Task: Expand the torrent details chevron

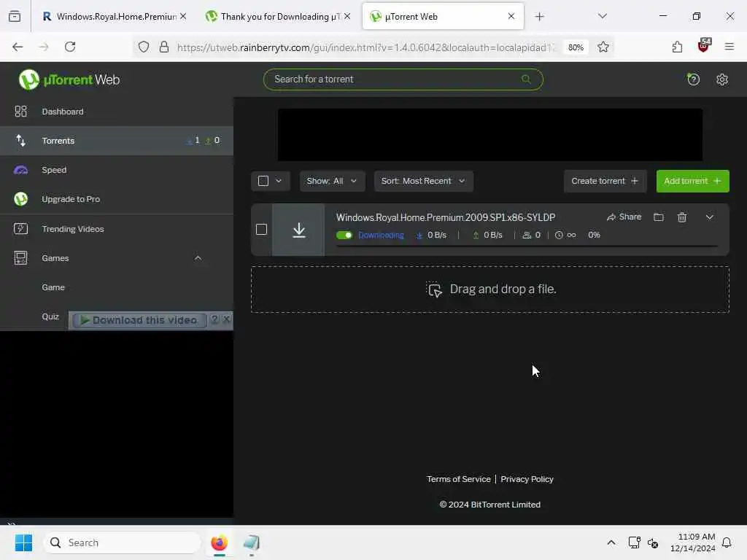Action: [709, 217]
